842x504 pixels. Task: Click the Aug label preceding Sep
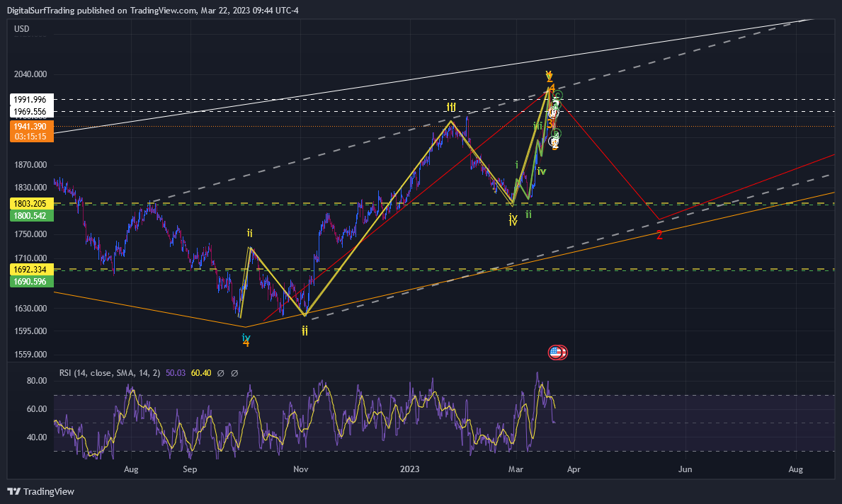click(x=131, y=469)
